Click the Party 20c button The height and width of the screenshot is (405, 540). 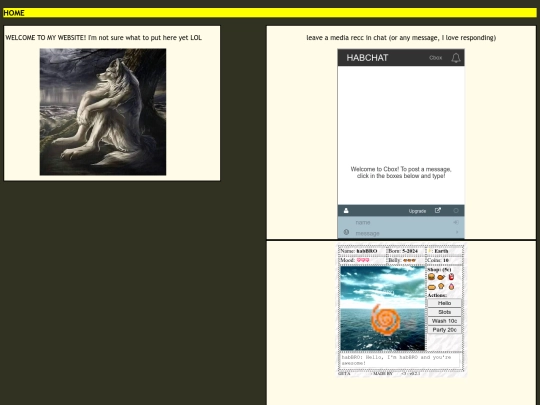click(444, 330)
